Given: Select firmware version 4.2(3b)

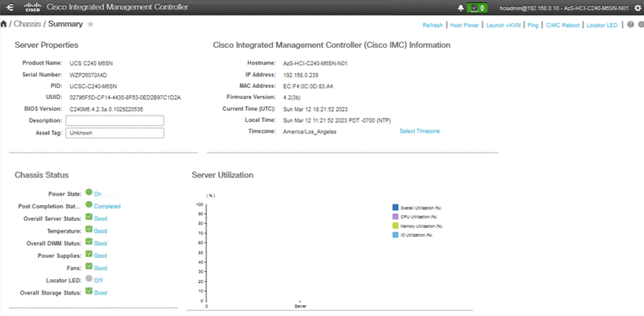Looking at the screenshot, I should tap(294, 97).
